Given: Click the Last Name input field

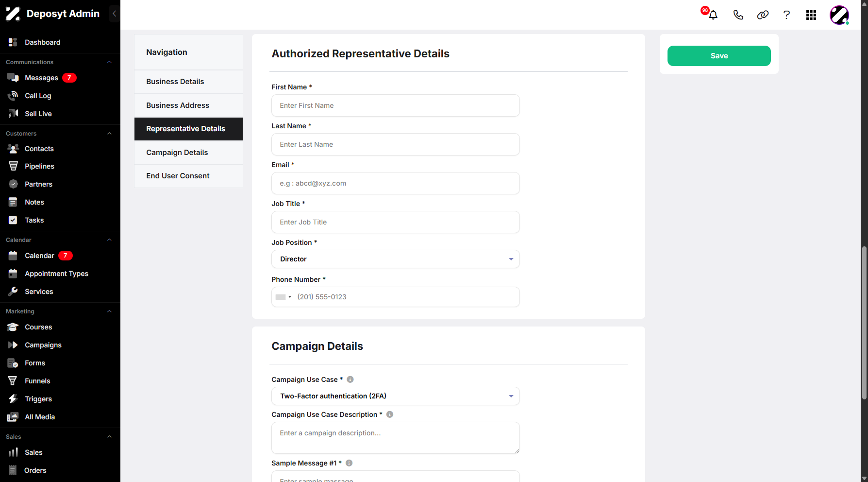Looking at the screenshot, I should pyautogui.click(x=396, y=144).
